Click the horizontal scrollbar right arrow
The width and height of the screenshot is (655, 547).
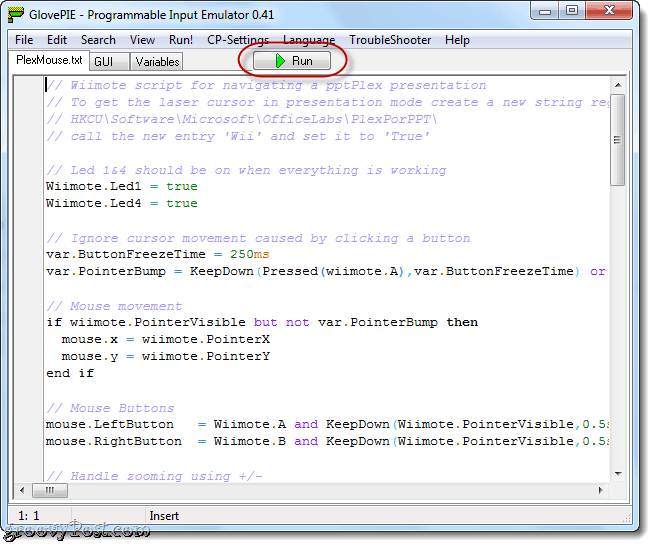(x=600, y=490)
